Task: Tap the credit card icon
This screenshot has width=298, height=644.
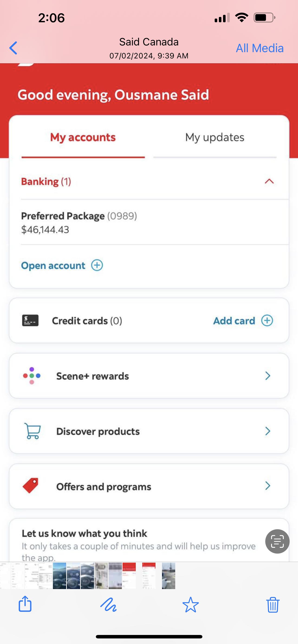Action: tap(30, 321)
